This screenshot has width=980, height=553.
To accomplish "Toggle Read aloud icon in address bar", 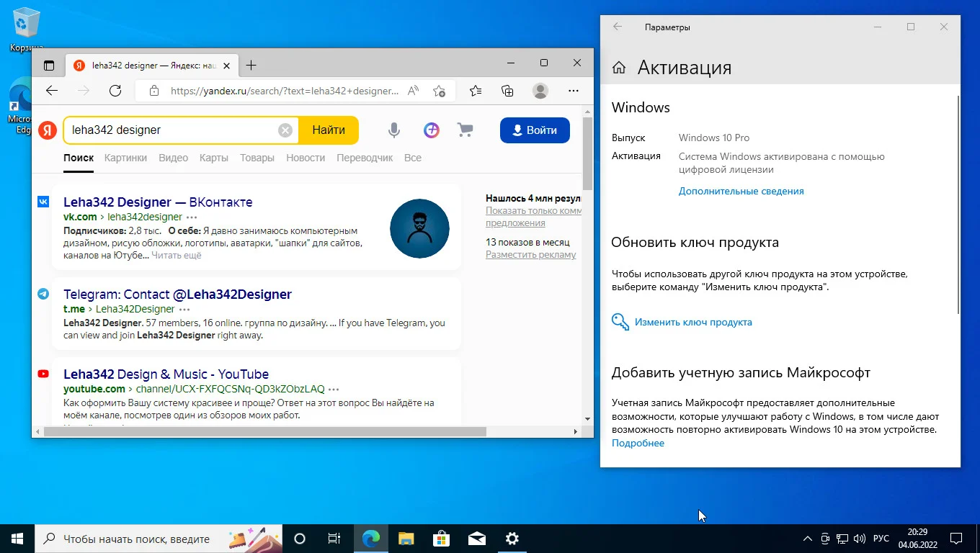I will (414, 91).
